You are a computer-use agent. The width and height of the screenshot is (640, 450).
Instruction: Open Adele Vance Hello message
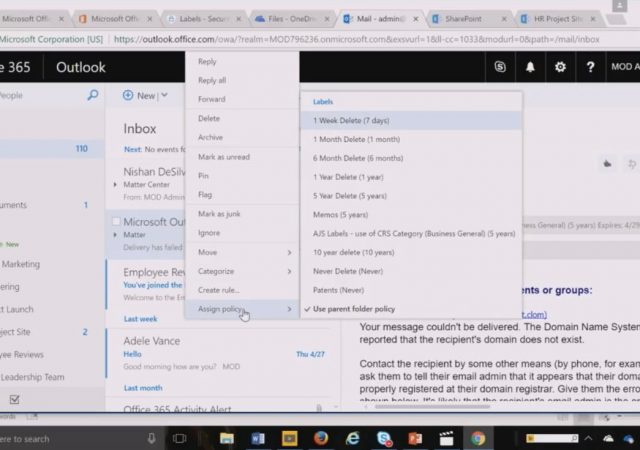[222, 353]
